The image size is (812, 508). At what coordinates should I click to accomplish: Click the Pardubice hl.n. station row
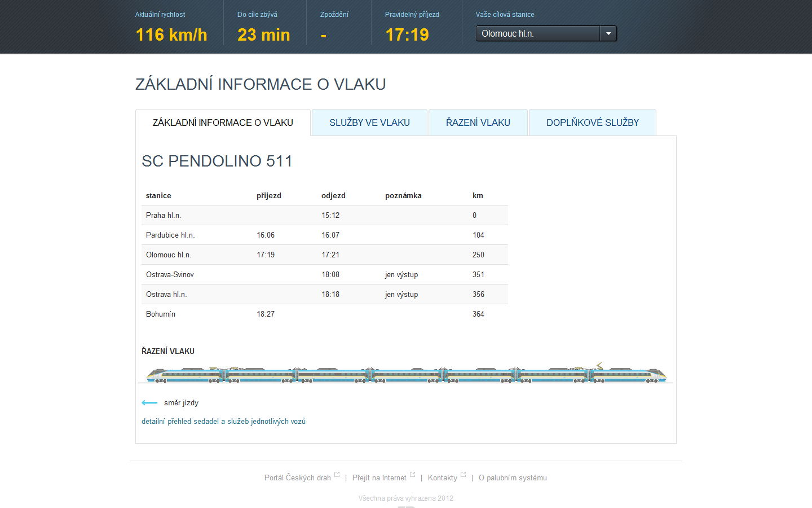coord(324,235)
